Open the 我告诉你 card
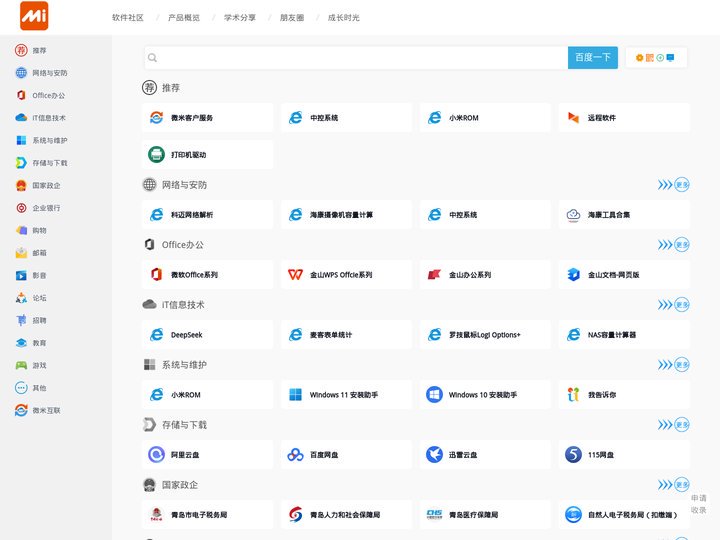 [624, 394]
